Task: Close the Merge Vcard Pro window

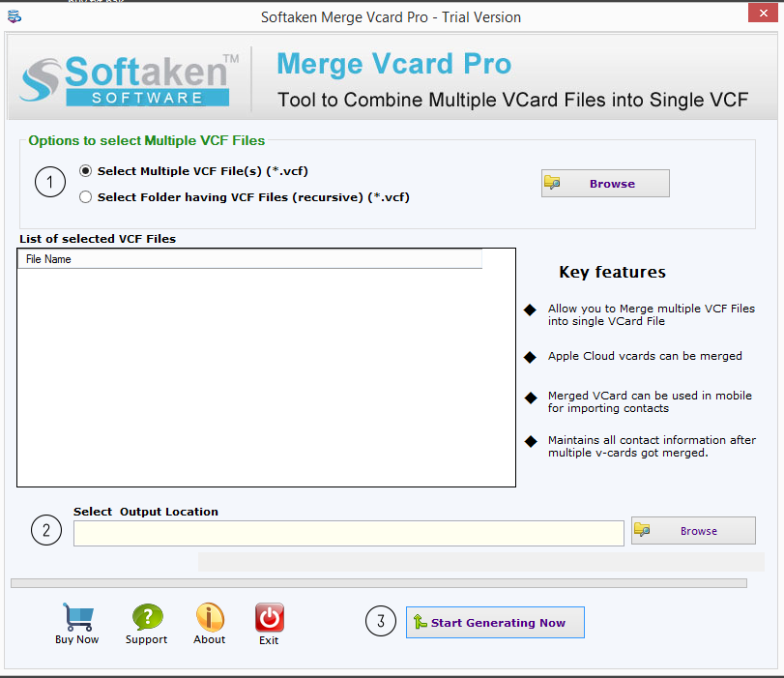Action: tap(763, 13)
